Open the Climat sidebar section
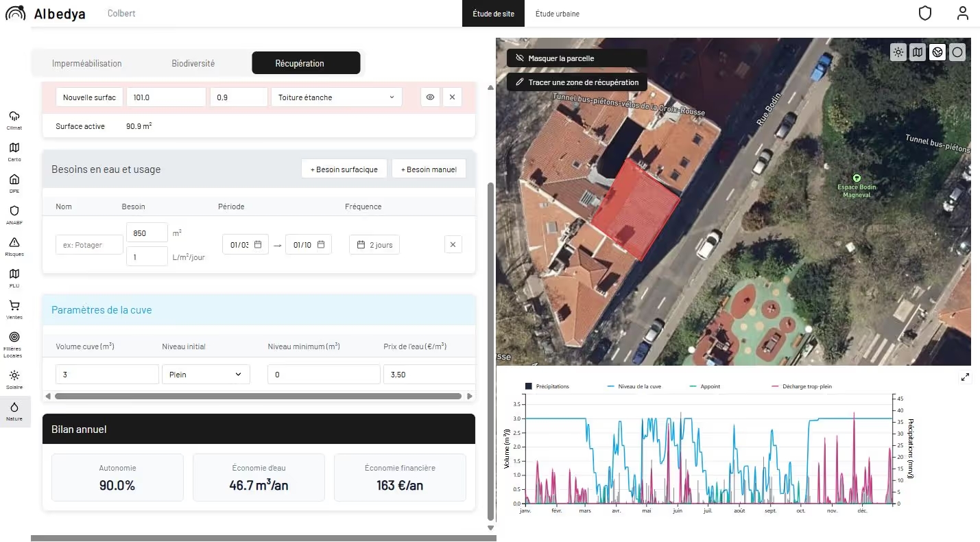The image size is (980, 542). 14,119
